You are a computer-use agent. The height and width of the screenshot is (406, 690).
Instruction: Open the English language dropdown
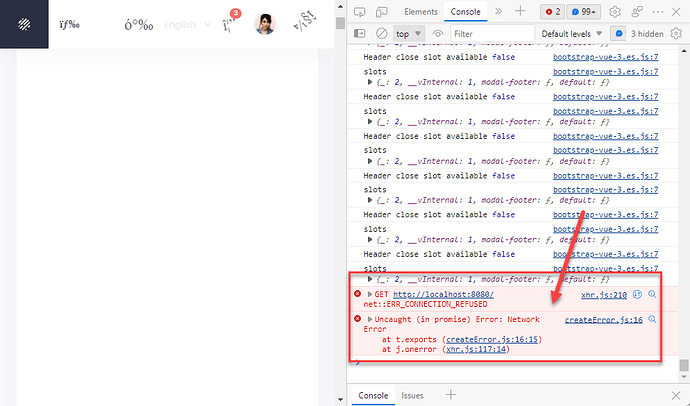coord(185,24)
